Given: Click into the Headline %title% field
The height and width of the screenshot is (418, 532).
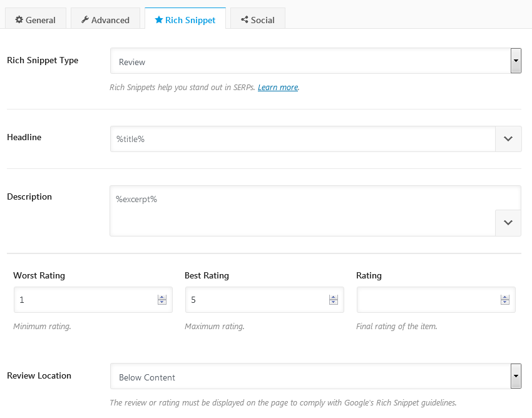Looking at the screenshot, I should pyautogui.click(x=303, y=139).
